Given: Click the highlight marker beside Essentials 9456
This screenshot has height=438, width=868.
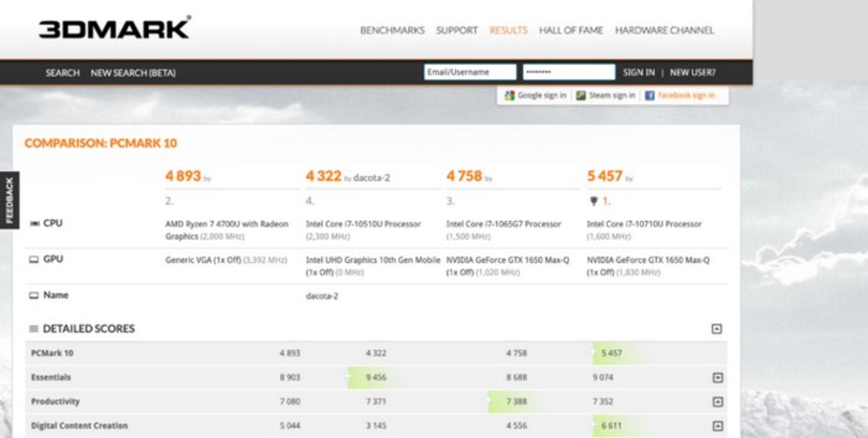Looking at the screenshot, I should pyautogui.click(x=348, y=376).
